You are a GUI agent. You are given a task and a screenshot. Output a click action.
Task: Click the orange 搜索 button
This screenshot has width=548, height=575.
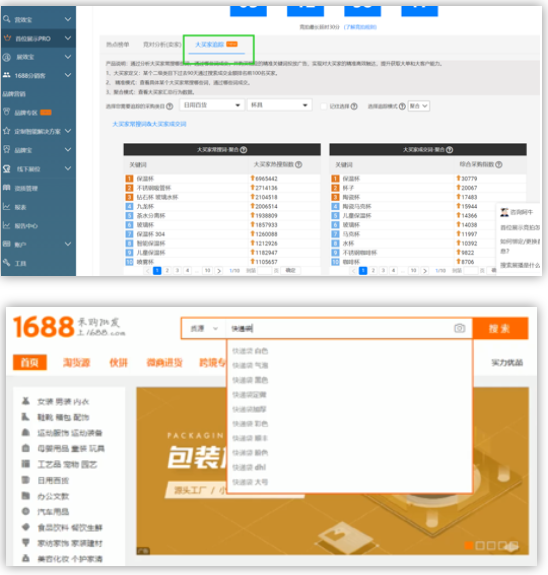point(500,328)
